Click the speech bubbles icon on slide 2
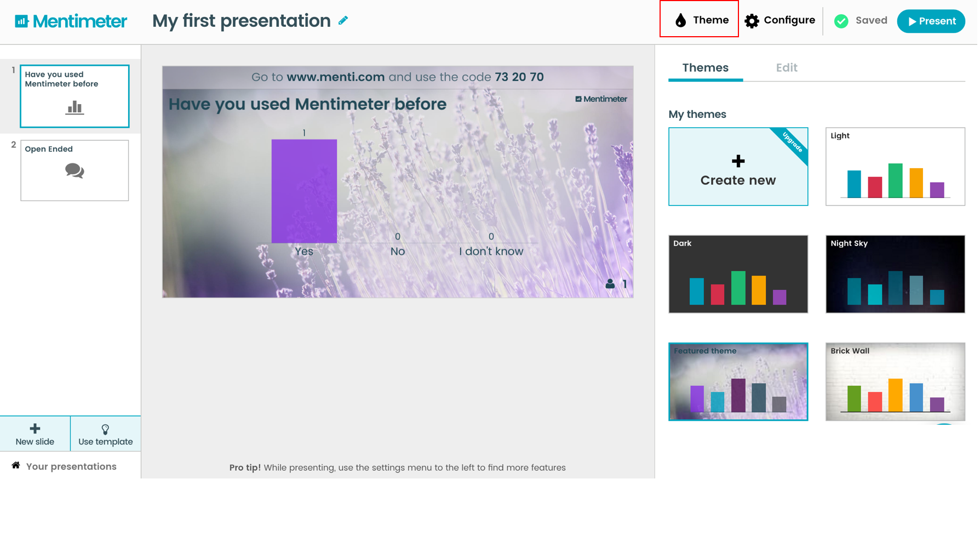 [74, 171]
